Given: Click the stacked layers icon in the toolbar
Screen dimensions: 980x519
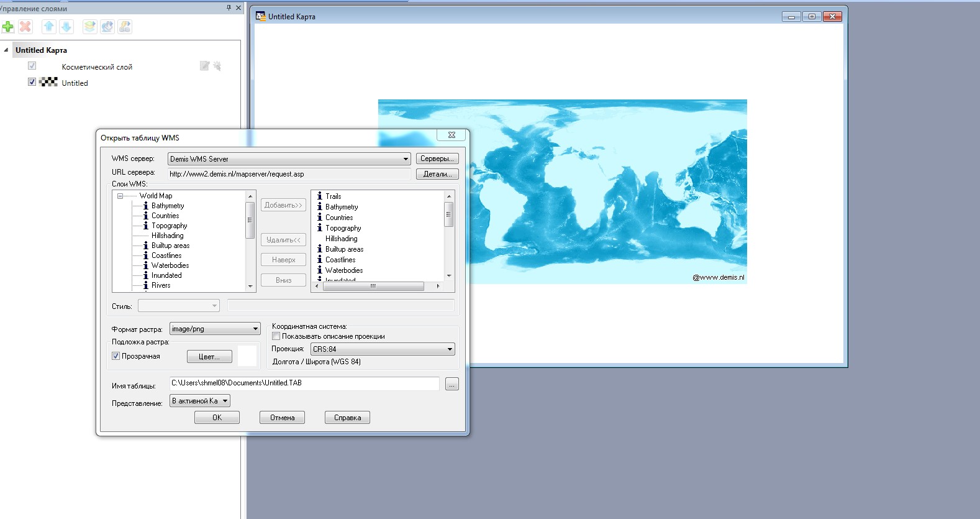Looking at the screenshot, I should point(90,27).
